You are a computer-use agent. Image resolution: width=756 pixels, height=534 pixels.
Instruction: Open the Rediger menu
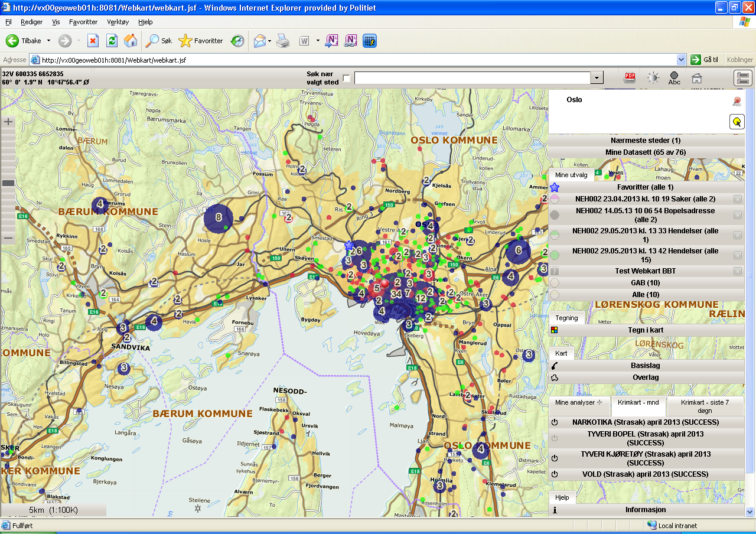(31, 22)
